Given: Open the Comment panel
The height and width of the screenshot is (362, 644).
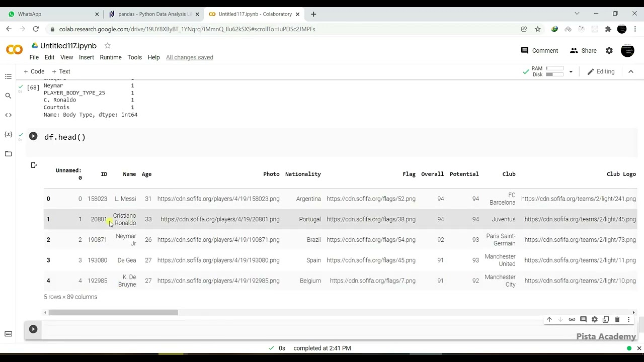Looking at the screenshot, I should (539, 51).
